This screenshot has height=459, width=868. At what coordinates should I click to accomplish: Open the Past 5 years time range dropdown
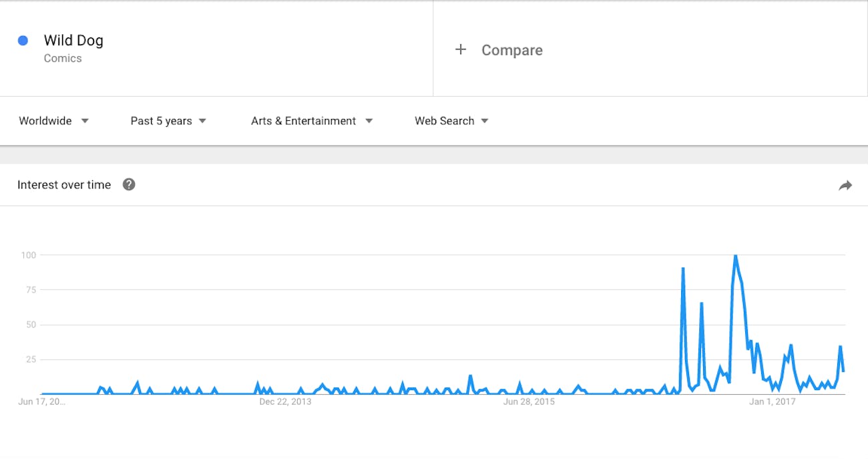pyautogui.click(x=168, y=121)
